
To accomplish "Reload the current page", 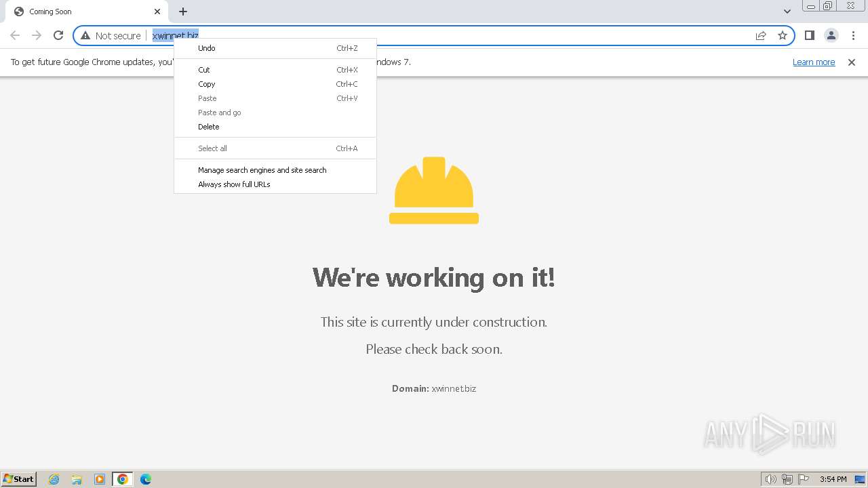I will coord(58,35).
